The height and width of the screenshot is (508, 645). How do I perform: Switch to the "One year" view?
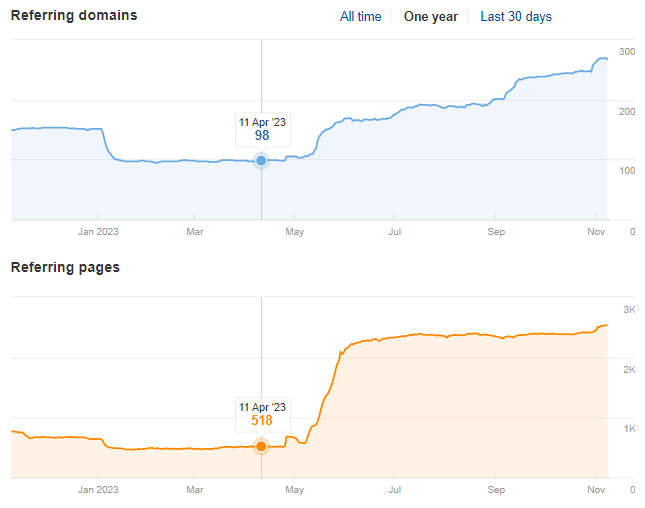(430, 17)
